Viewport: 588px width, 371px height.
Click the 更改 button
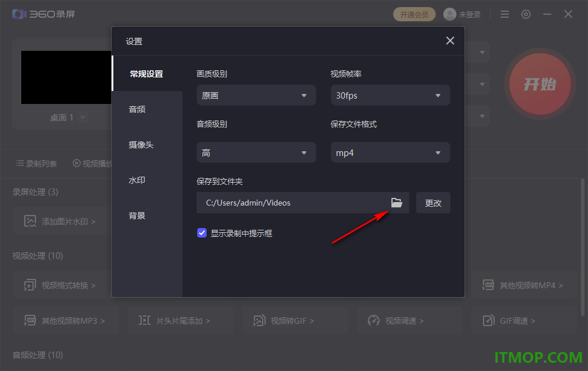433,203
